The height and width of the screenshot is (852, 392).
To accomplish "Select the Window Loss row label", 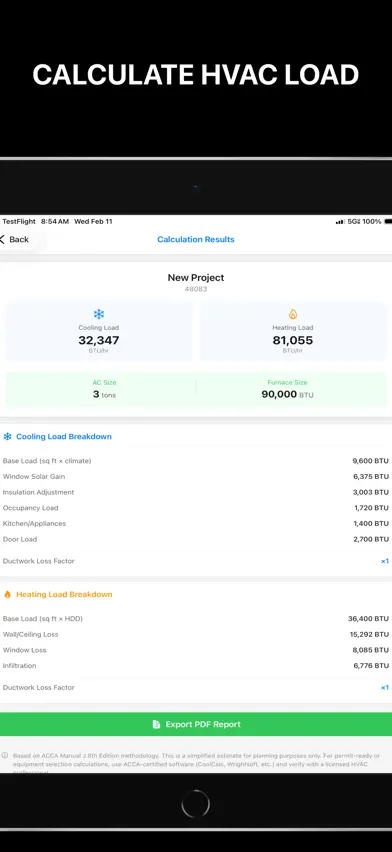I will coord(24,650).
